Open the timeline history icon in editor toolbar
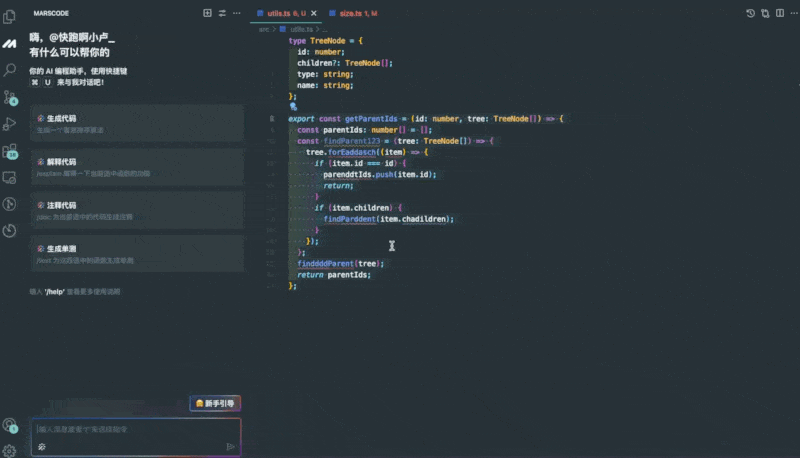The image size is (800, 458). (750, 13)
